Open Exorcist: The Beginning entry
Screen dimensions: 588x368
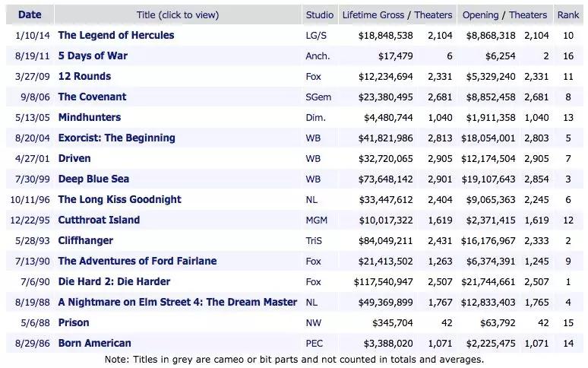coord(116,138)
